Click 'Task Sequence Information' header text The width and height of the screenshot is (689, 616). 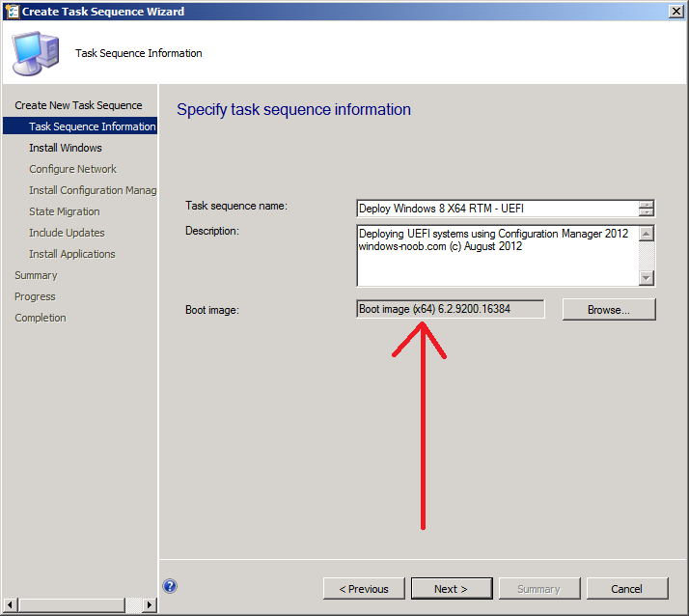[x=139, y=53]
